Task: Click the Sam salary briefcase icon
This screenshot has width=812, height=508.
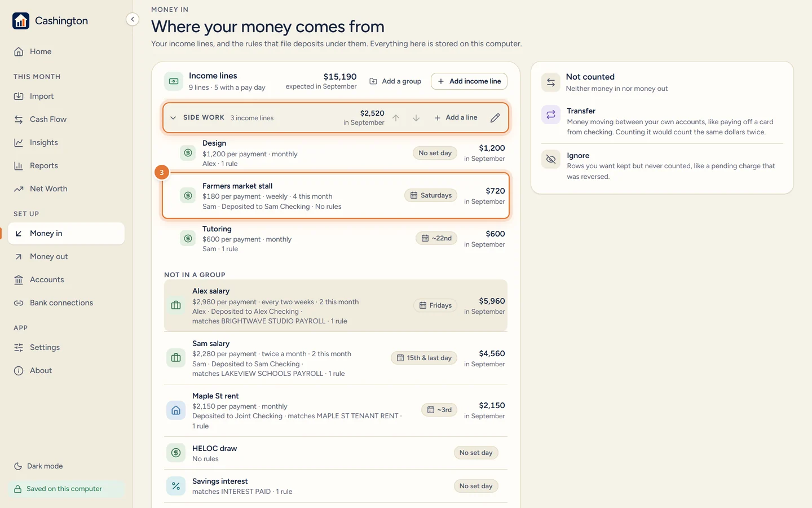Action: tap(176, 358)
